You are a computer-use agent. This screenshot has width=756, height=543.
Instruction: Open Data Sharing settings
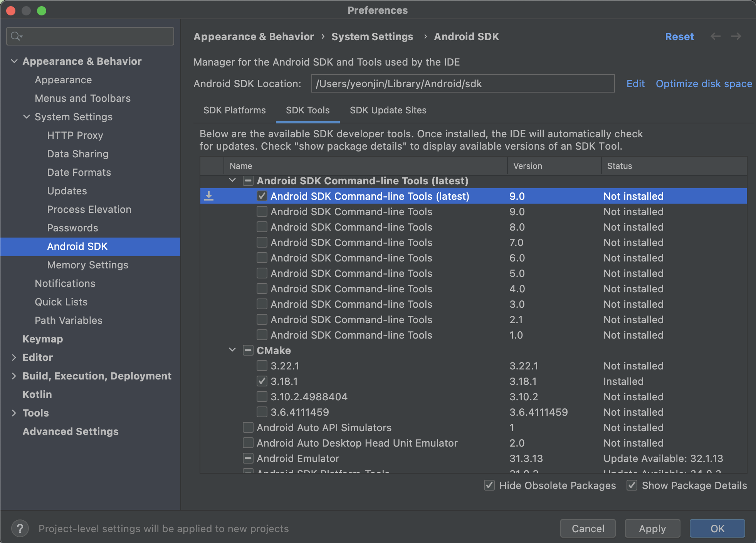point(78,154)
